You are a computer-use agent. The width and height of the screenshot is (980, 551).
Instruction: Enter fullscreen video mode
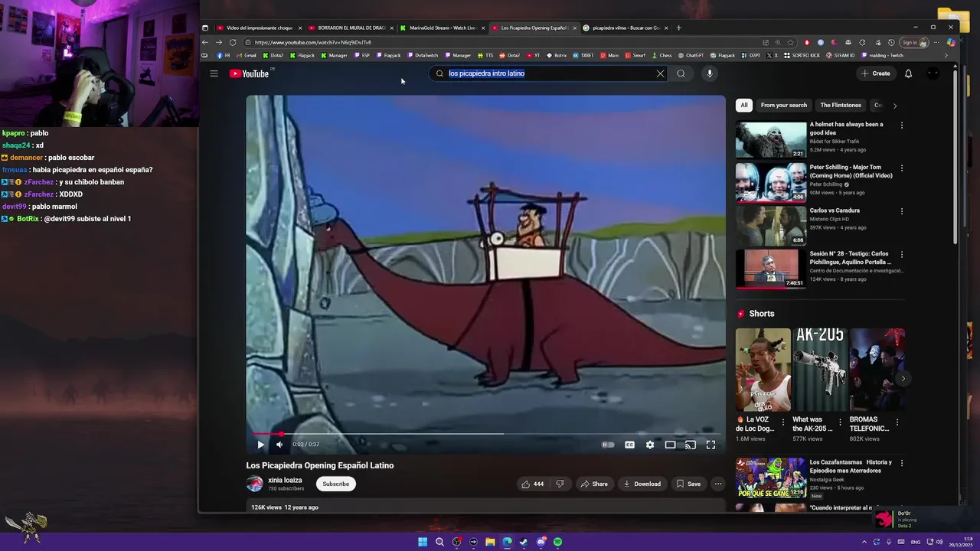tap(710, 445)
